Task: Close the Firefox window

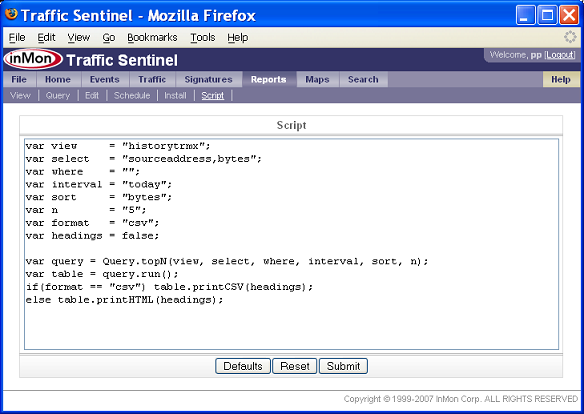Action: pyautogui.click(x=569, y=15)
